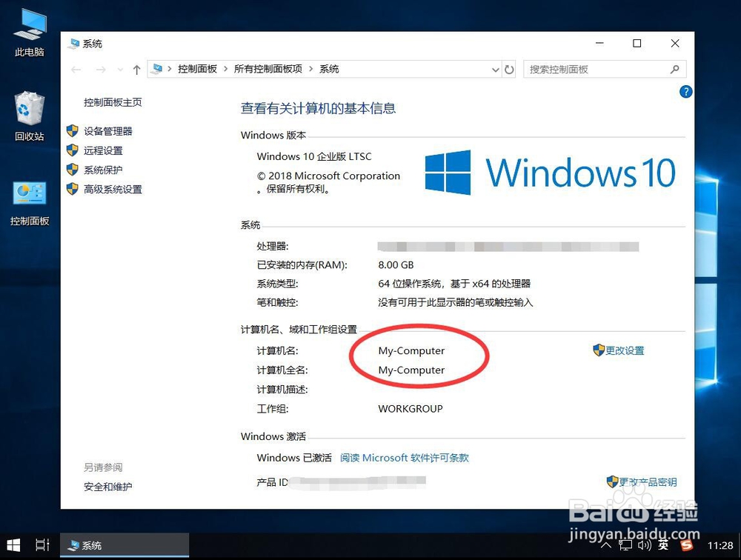The height and width of the screenshot is (560, 741).
Task: Click the network tray icon
Action: (625, 546)
